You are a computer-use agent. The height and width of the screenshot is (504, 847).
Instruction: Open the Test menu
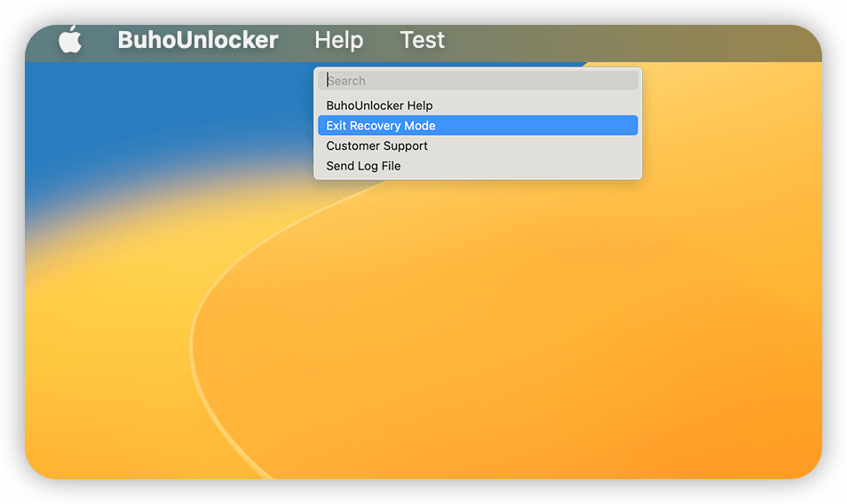[x=422, y=40]
